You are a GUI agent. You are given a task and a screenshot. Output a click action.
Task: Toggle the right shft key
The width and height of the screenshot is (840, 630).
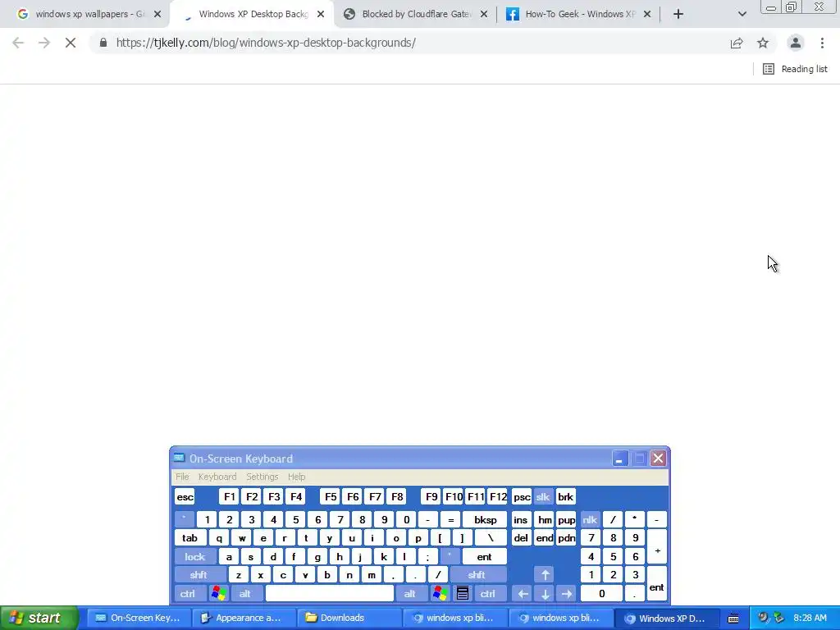coord(477,575)
